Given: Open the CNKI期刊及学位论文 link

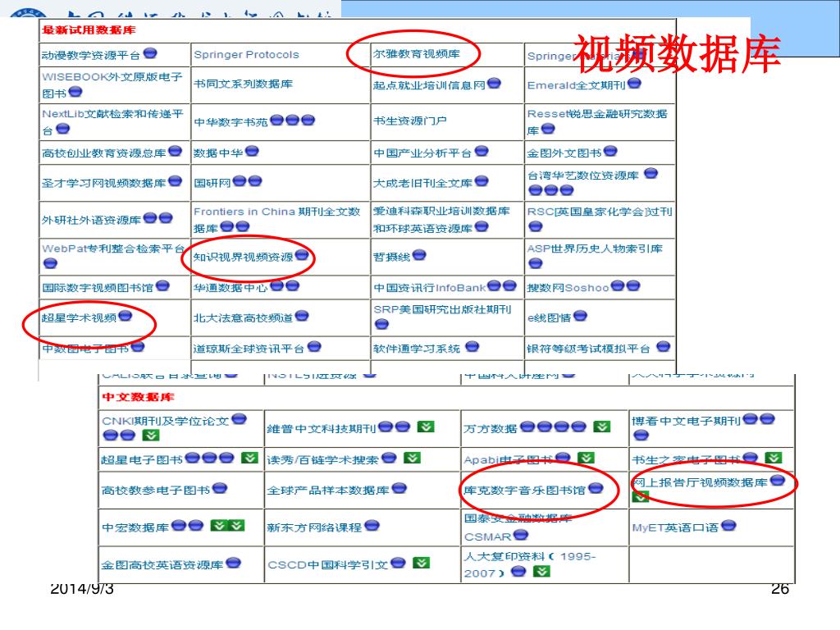Looking at the screenshot, I should click(166, 421).
